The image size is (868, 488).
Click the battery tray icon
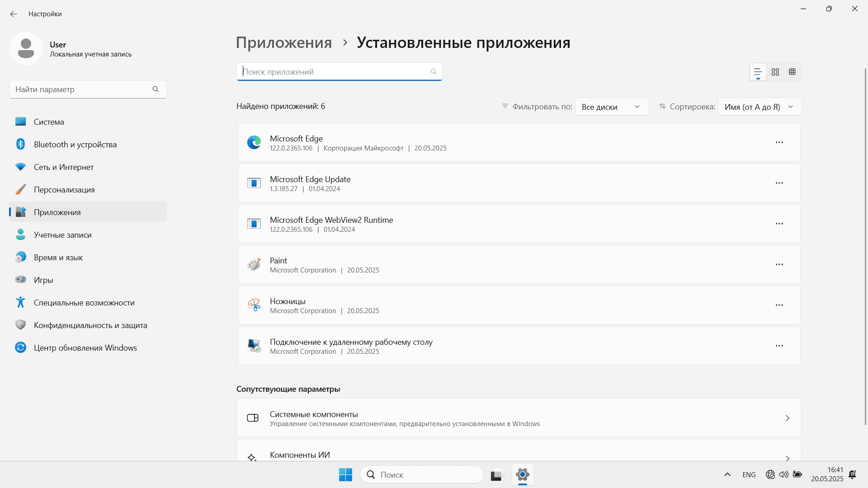[x=797, y=474]
